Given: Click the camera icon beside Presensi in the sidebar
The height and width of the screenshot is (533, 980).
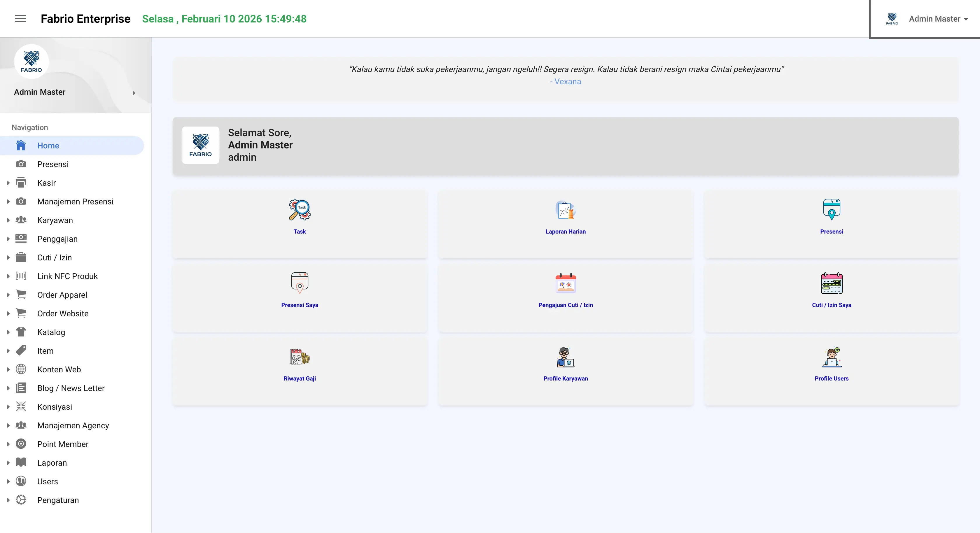Looking at the screenshot, I should [21, 164].
